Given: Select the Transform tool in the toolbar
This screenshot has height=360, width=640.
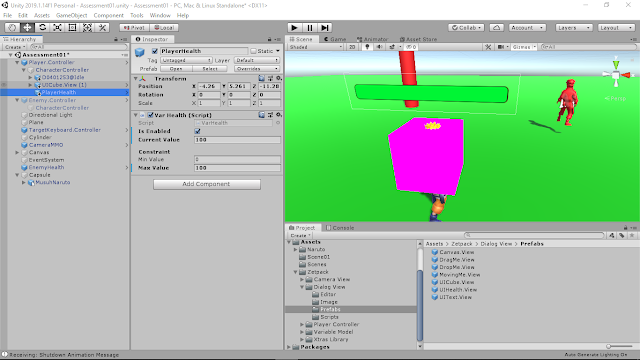Looking at the screenshot, I should [x=87, y=27].
